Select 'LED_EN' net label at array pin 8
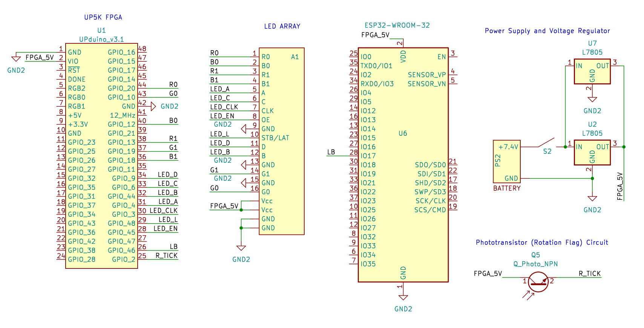Screen dimensions: 644x328 point(222,116)
